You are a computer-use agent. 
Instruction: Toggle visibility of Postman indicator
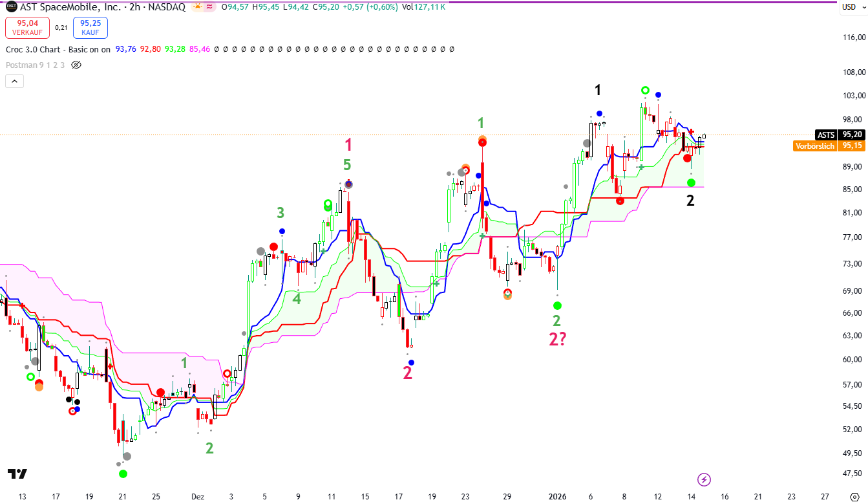point(76,65)
